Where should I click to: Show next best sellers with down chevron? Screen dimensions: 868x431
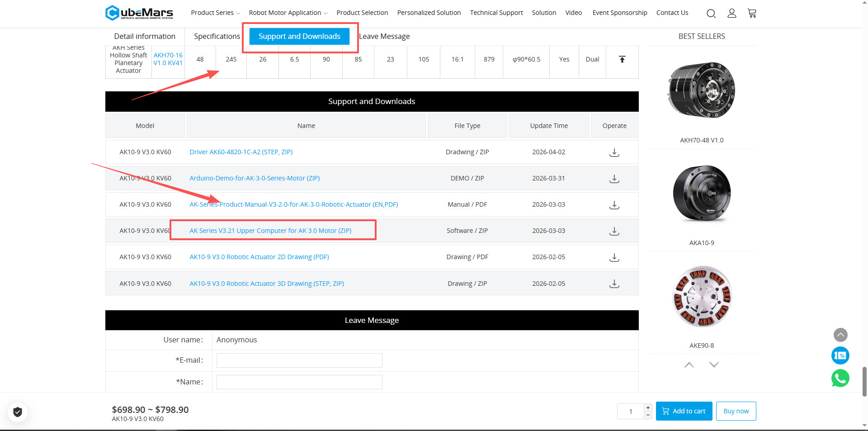point(714,365)
